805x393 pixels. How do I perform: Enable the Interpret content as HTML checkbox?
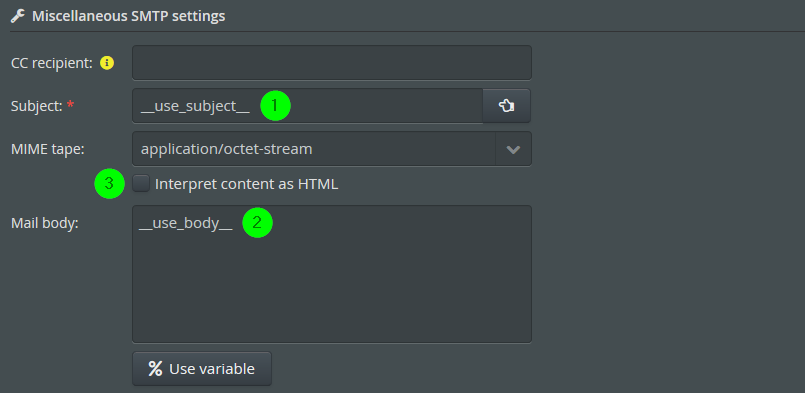(141, 183)
